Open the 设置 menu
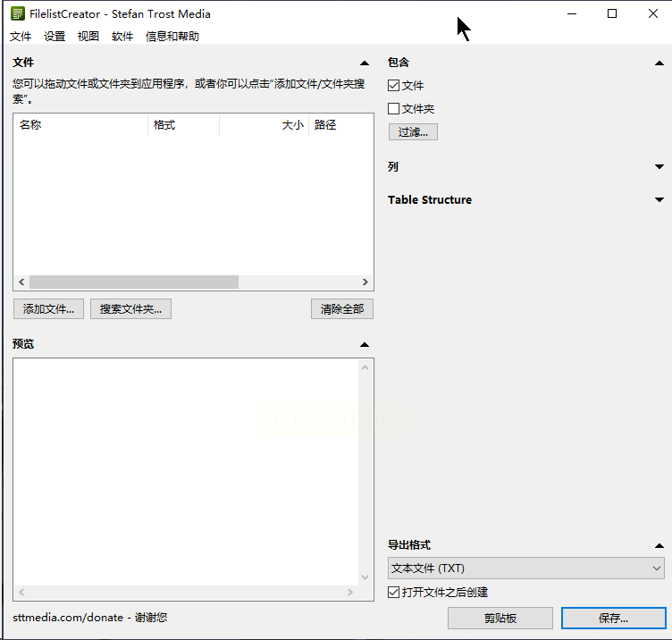Viewport: 672px width, 640px height. [55, 37]
